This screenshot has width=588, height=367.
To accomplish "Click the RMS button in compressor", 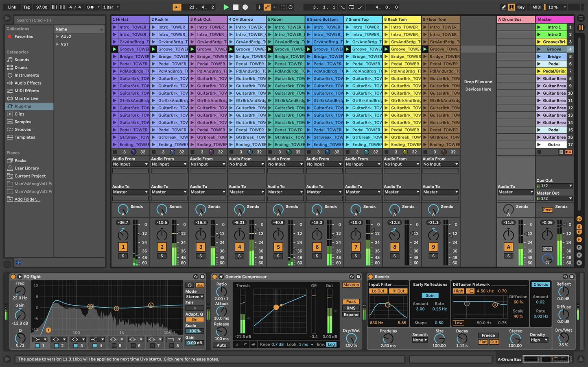I will tap(351, 308).
